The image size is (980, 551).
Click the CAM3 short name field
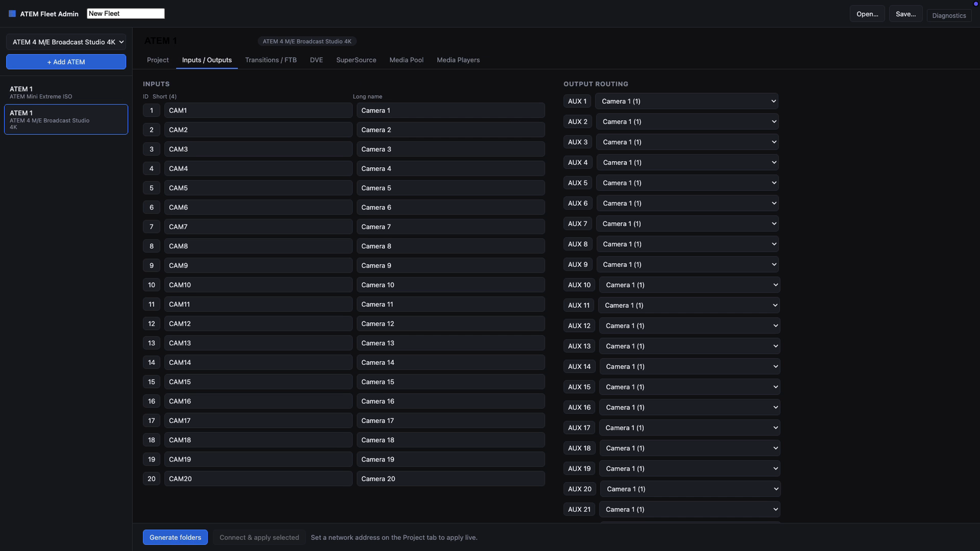[258, 149]
